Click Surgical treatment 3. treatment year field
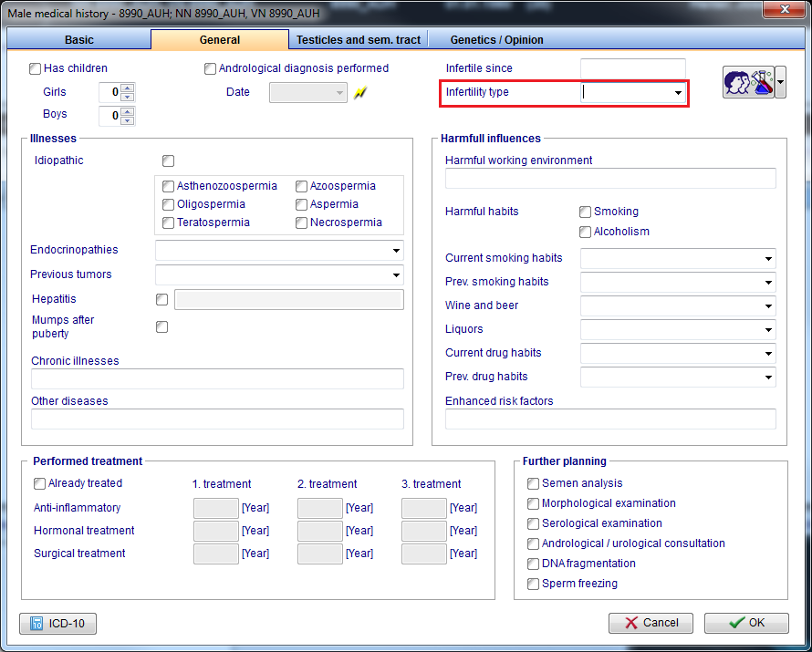This screenshot has width=812, height=652. (x=424, y=554)
